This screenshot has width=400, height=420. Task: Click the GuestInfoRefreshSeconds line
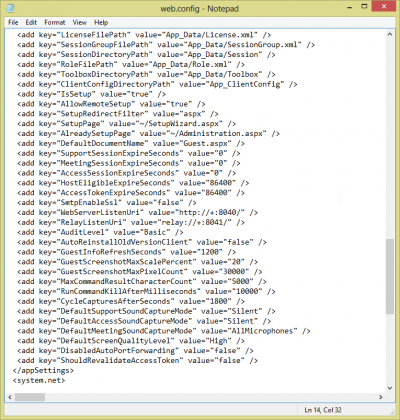[x=126, y=252]
